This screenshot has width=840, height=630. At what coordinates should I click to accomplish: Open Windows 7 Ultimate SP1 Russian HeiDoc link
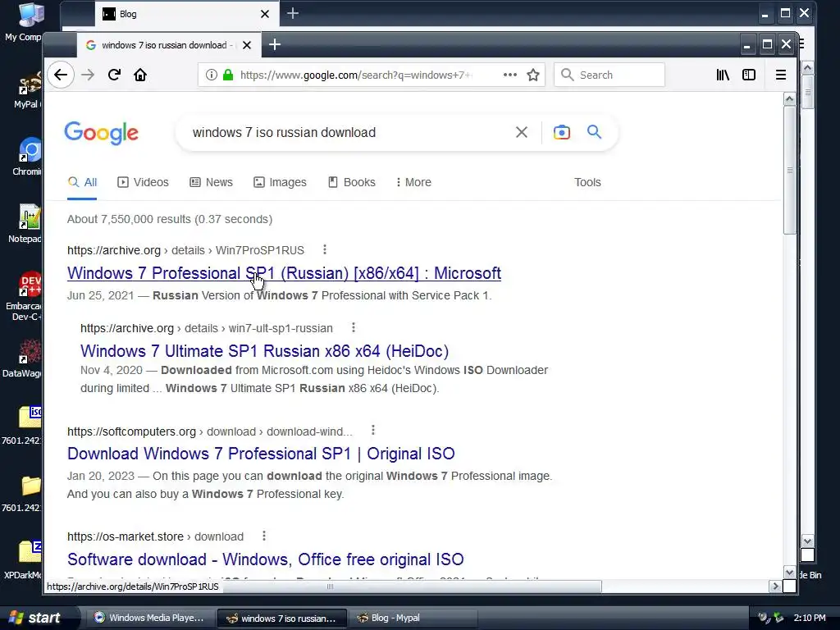[x=265, y=351]
